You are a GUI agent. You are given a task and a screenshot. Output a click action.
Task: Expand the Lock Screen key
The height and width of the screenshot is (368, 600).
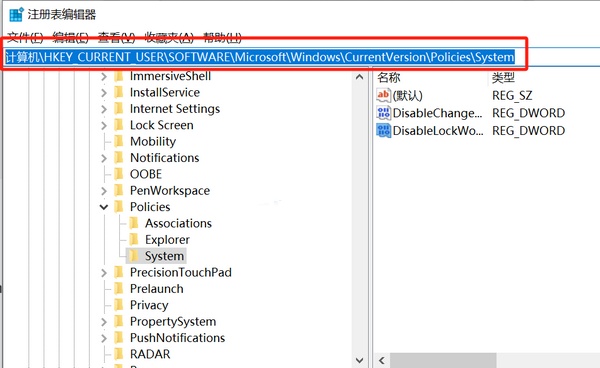click(x=104, y=125)
